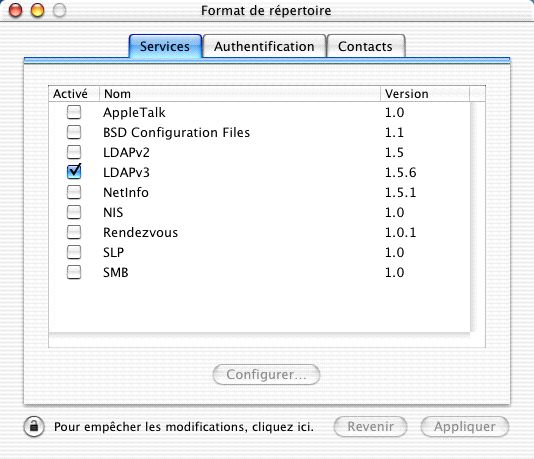Image resolution: width=534 pixels, height=459 pixels.
Task: Go to the Contacts tab
Action: 365,46
